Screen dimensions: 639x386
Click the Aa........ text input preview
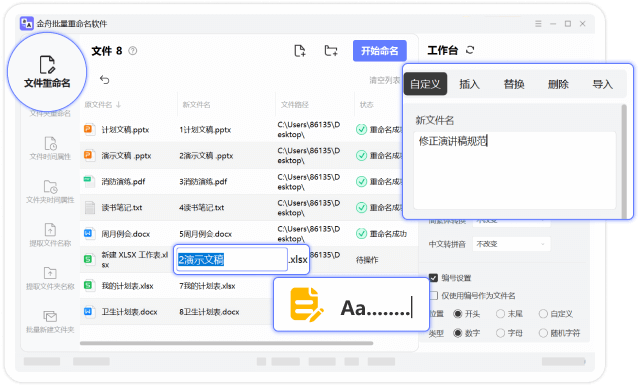pos(377,308)
